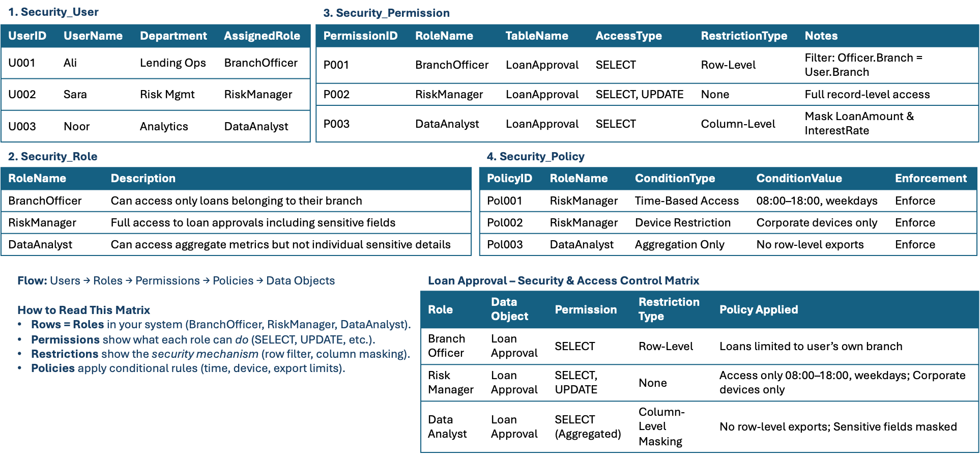Click "Corporate devices only" in the Pol002 row

(x=817, y=222)
